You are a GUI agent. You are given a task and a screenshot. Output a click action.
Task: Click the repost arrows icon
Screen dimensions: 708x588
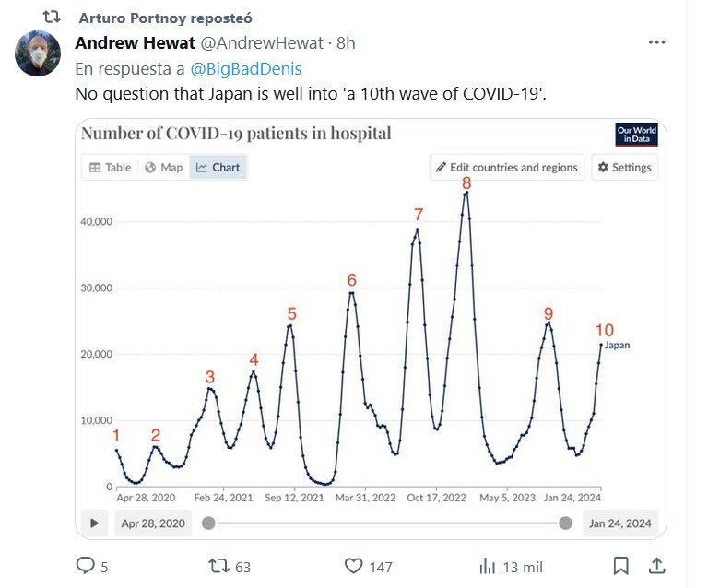tap(218, 565)
